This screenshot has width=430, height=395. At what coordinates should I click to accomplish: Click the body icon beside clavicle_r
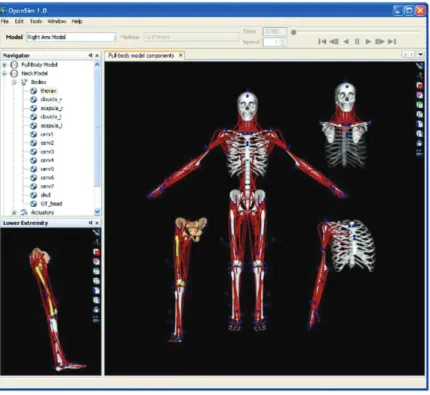click(x=33, y=99)
